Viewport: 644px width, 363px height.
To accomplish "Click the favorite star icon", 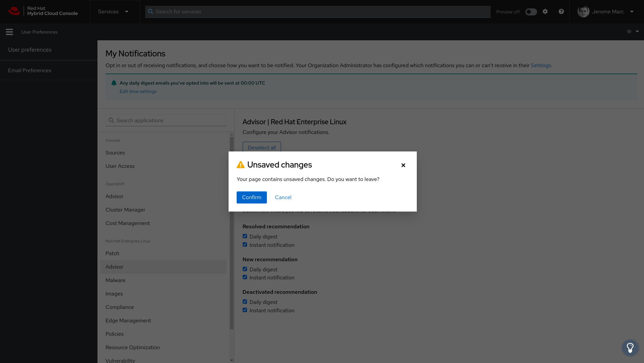I will coord(629,31).
